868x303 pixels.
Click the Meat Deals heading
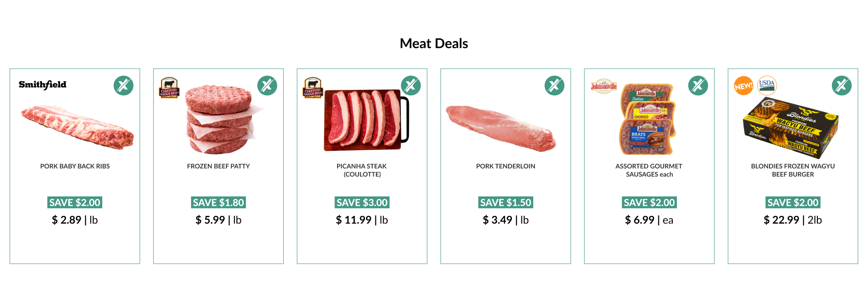coord(434,43)
